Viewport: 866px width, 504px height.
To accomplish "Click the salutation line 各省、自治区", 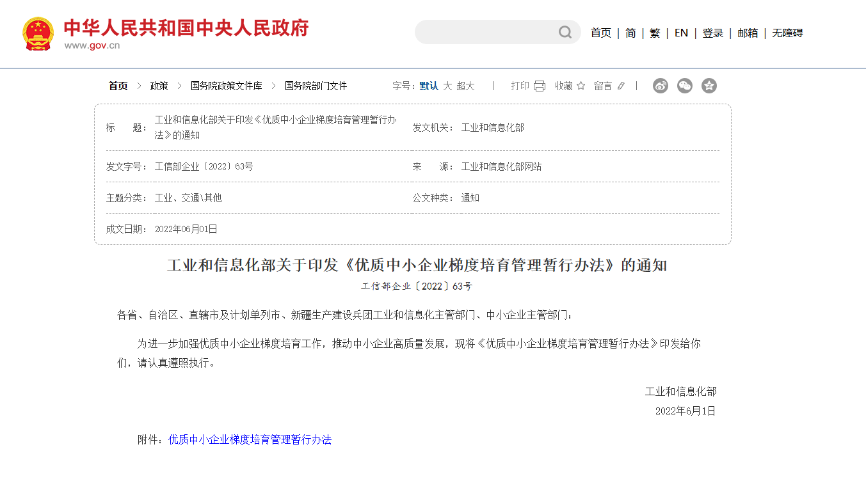I will 346,315.
